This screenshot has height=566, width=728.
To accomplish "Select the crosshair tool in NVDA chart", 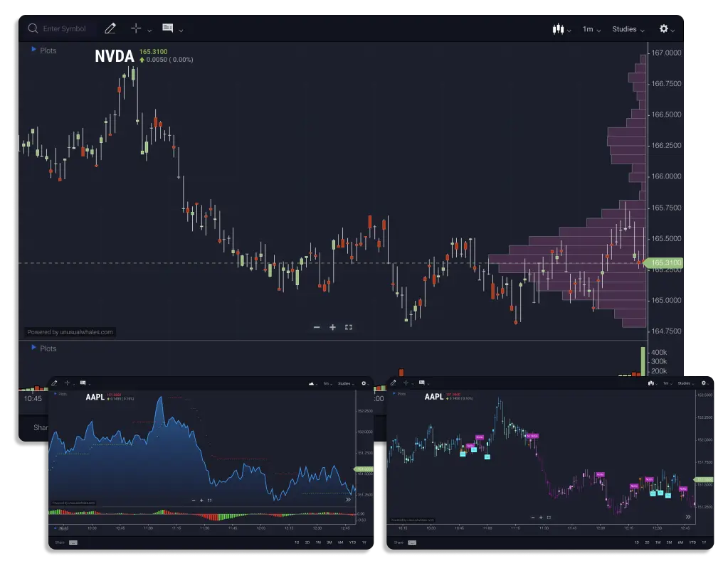I will [x=136, y=28].
